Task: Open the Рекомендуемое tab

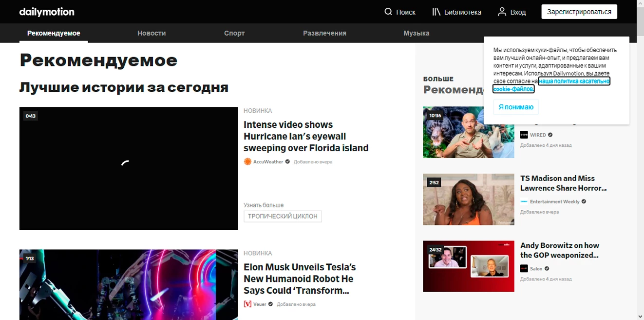Action: point(54,33)
